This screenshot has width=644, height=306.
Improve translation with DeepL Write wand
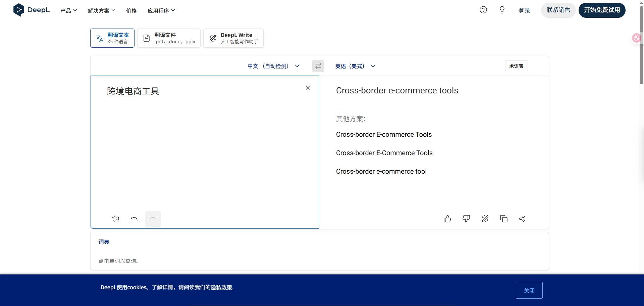485,219
